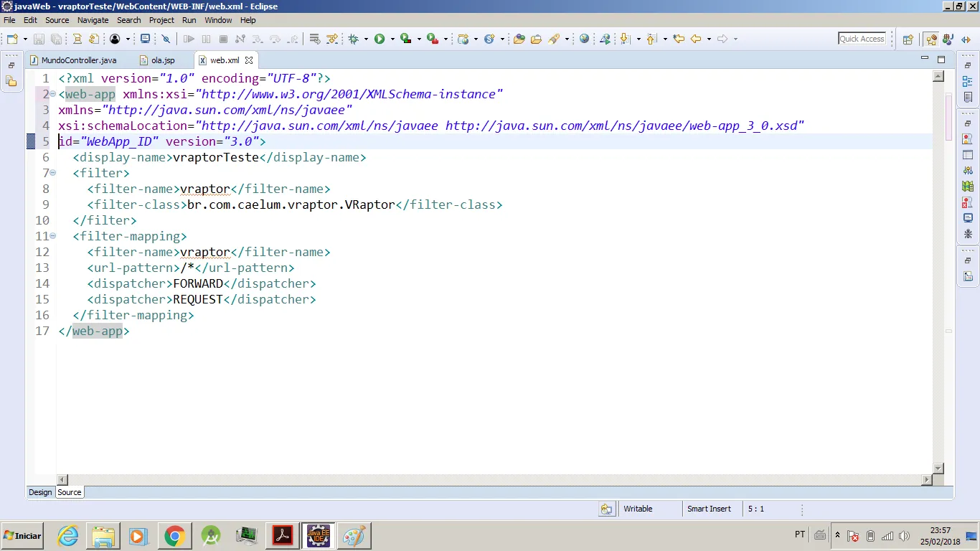Screen dimensions: 980x551
Task: Switch to the MundoController.java tab
Action: coord(78,60)
